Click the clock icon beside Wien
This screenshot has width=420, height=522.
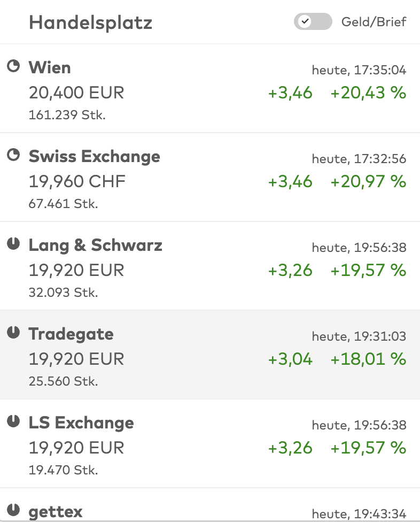click(13, 66)
